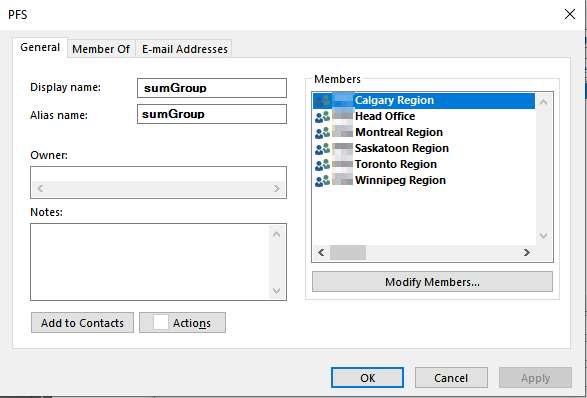Open the E-mail Addresses tab

click(185, 49)
